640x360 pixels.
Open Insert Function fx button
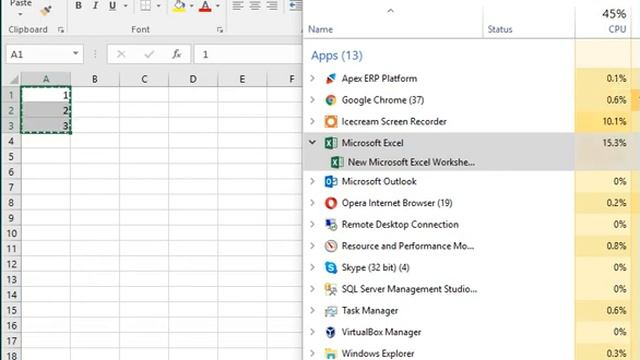(176, 54)
